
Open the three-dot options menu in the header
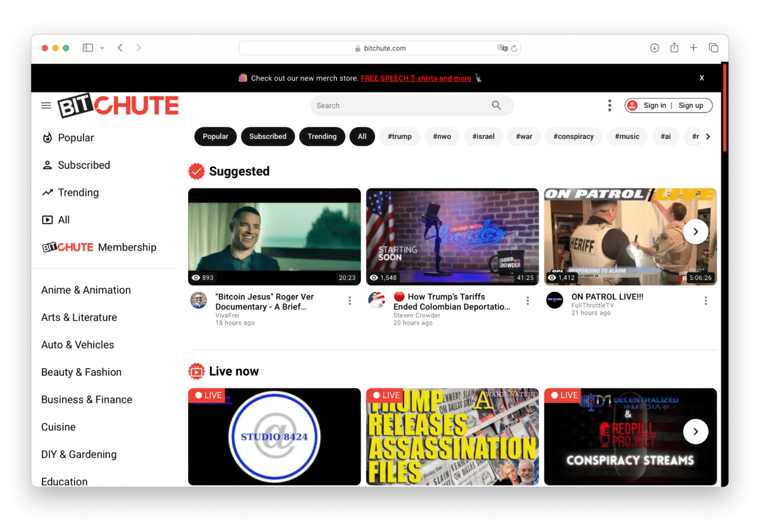point(609,105)
